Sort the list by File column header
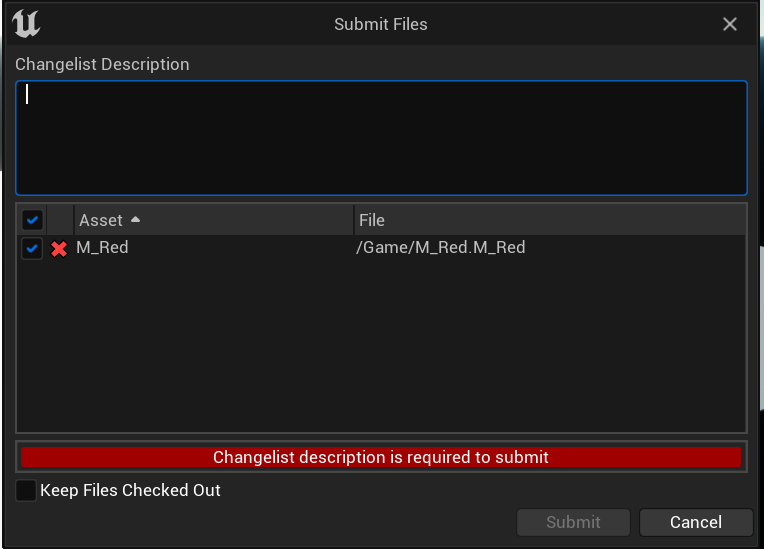The height and width of the screenshot is (549, 764). point(372,220)
